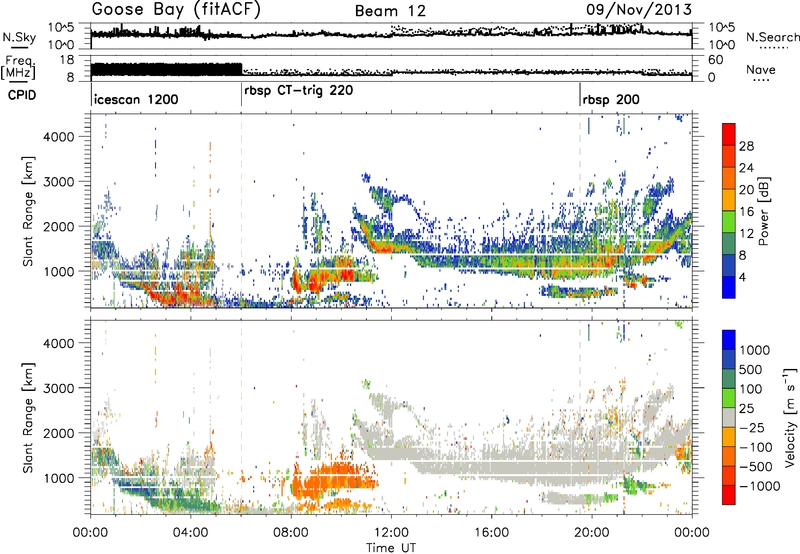Pick the blue top segment of Velocity colorbar
The height and width of the screenshot is (554, 800).
[x=729, y=340]
